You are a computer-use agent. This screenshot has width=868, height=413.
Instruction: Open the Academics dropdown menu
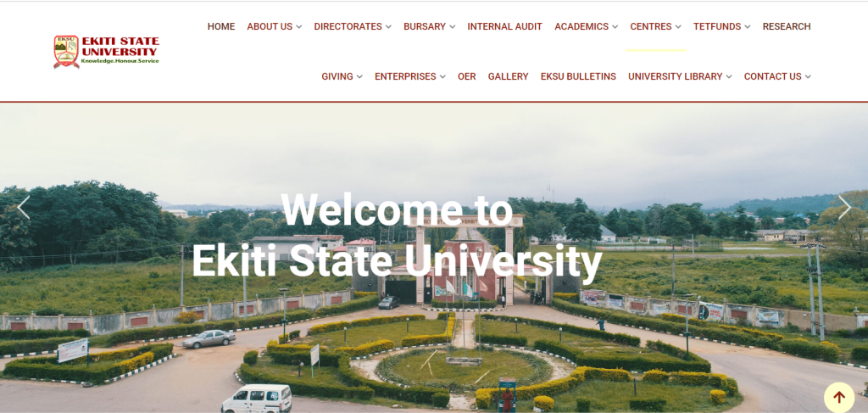pos(587,26)
